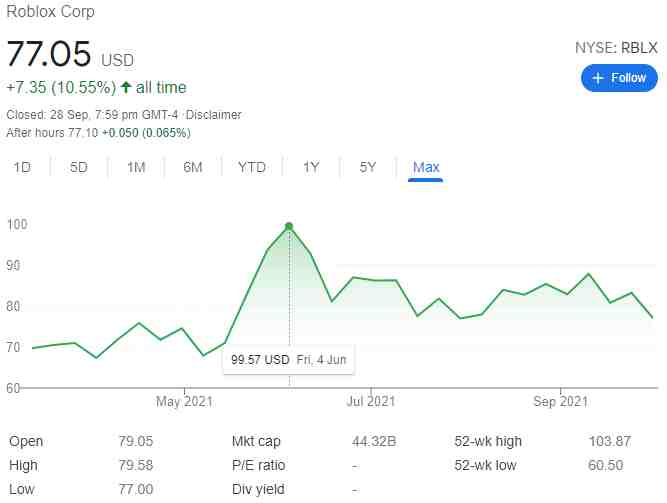Screen dimensions: 667x503
Task: Click the USD currency label beside the price
Action: 117,60
